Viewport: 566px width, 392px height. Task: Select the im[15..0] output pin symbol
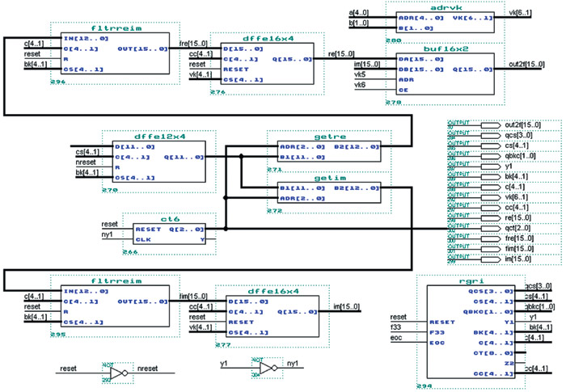click(491, 259)
